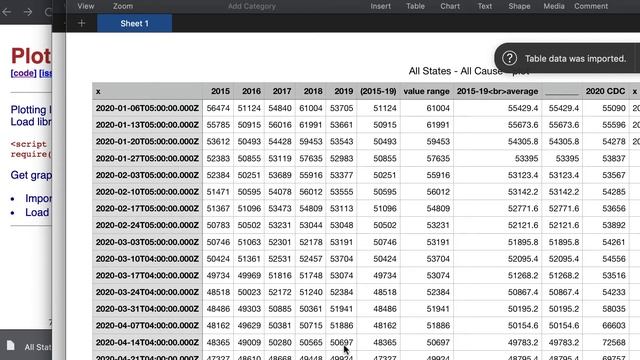Select the 2020 CDC column header
Image resolution: width=640 pixels, height=360 pixels.
[x=605, y=91]
